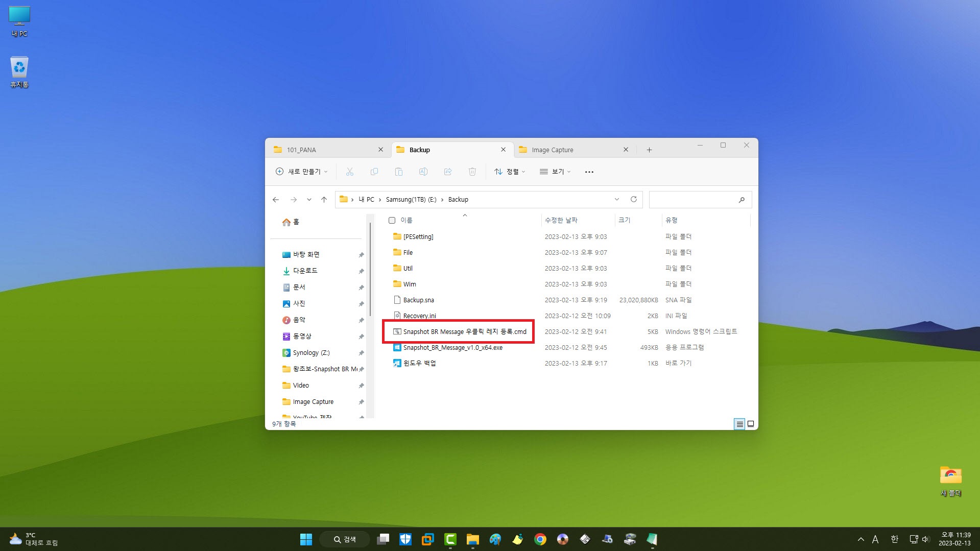Click the volume icon in system tray
Viewport: 980px width, 551px height.
coord(926,539)
